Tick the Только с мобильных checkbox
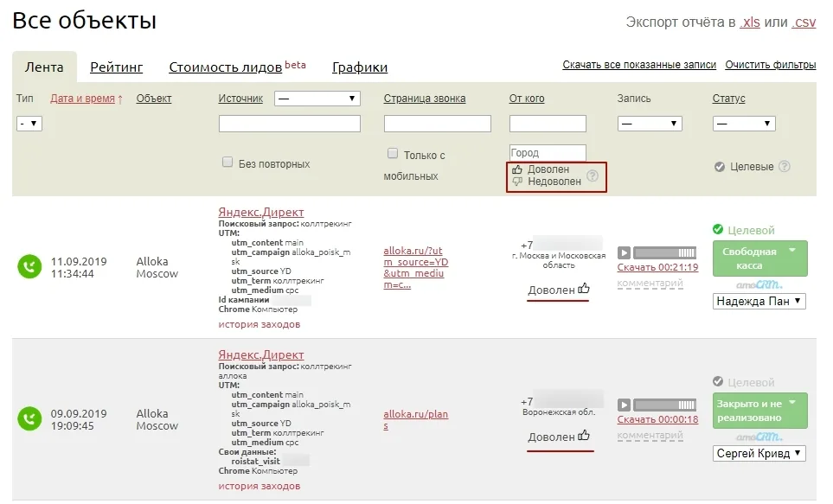833x504 pixels. [x=393, y=154]
